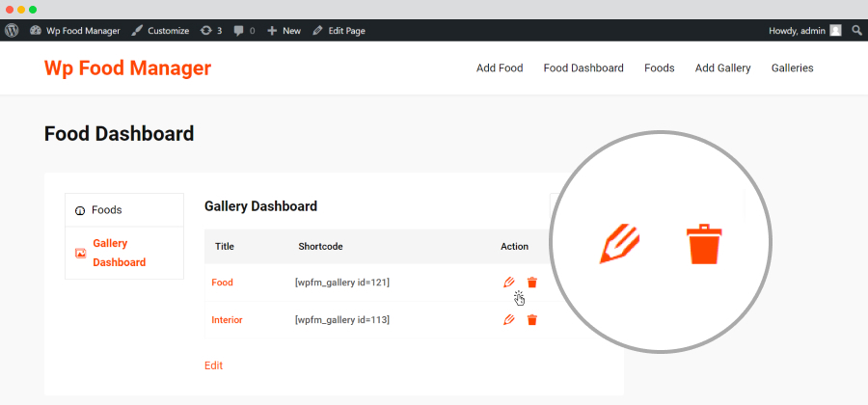Click the Gallery Dashboard heading
This screenshot has height=405, width=868.
(260, 206)
